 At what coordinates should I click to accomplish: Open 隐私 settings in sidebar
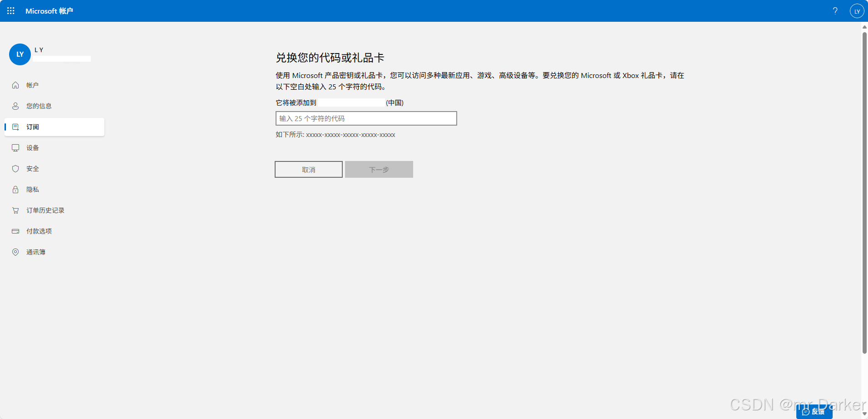54,190
